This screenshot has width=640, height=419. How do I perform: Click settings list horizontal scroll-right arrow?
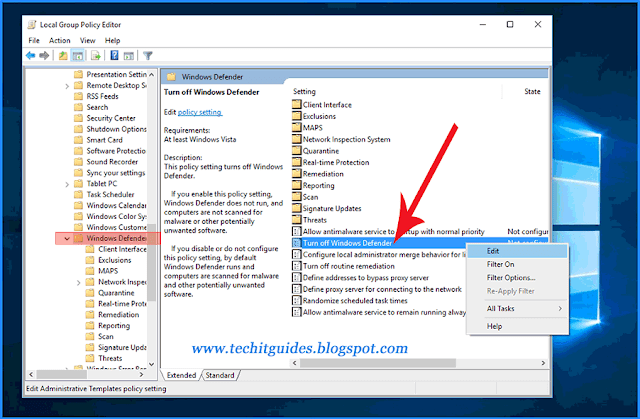pos(543,363)
